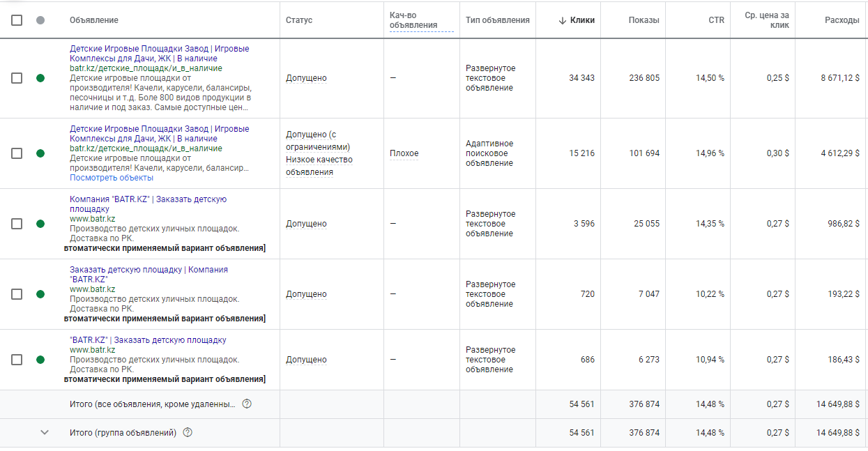The height and width of the screenshot is (451, 868).
Task: Check the select-all checkbox in the header
Action: pyautogui.click(x=17, y=20)
